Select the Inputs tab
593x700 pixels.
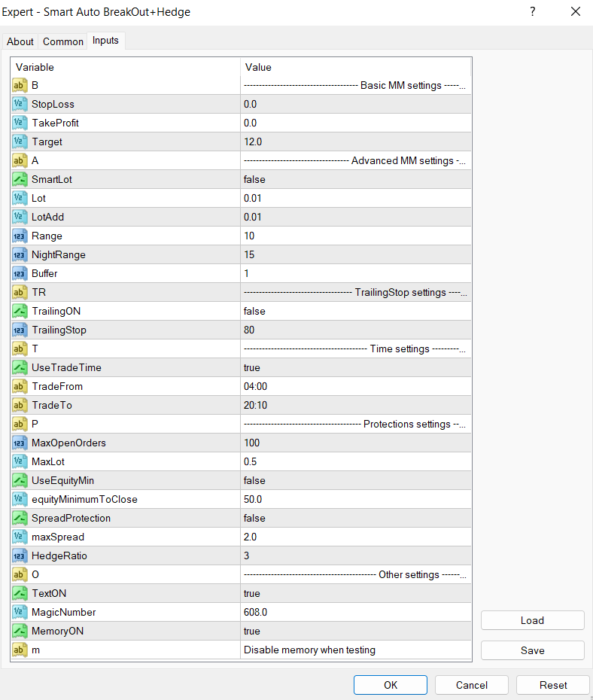(106, 40)
